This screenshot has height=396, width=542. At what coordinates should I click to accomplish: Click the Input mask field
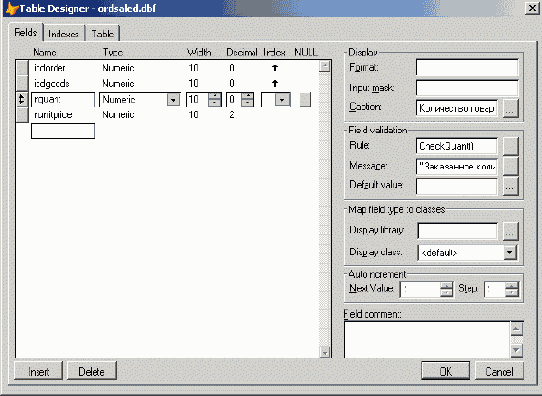467,88
